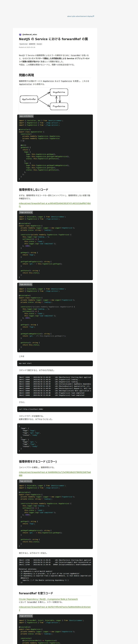Select the 循環参照 tag
138x644 pixels.
tap(32, 44)
